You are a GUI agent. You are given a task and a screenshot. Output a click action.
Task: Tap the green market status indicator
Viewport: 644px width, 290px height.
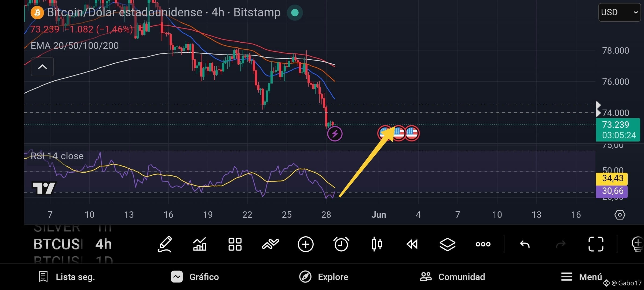click(295, 12)
